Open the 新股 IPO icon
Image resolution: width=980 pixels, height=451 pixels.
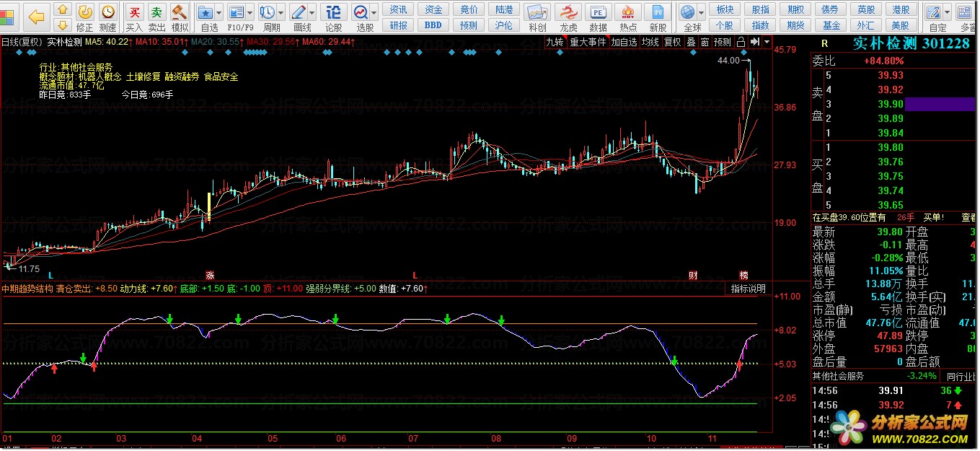click(x=657, y=12)
